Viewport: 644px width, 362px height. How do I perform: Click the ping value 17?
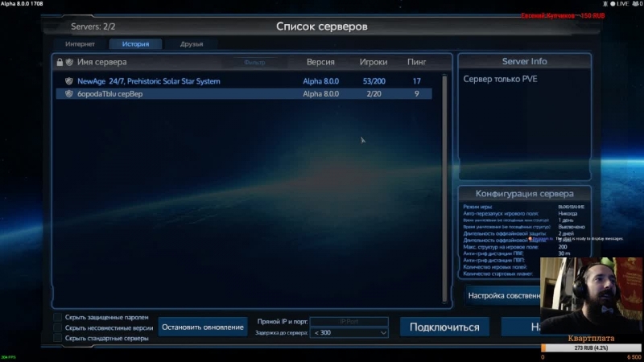pos(416,81)
